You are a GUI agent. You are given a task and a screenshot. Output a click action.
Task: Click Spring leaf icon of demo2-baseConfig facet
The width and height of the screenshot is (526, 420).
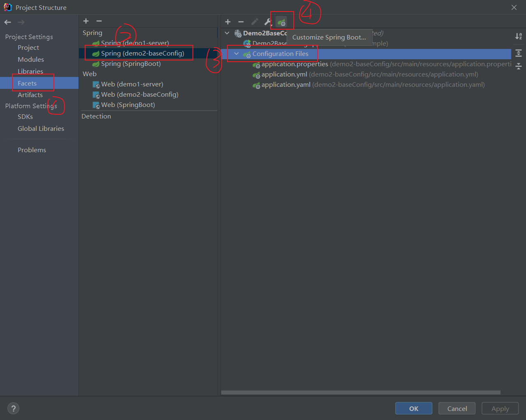pyautogui.click(x=96, y=53)
